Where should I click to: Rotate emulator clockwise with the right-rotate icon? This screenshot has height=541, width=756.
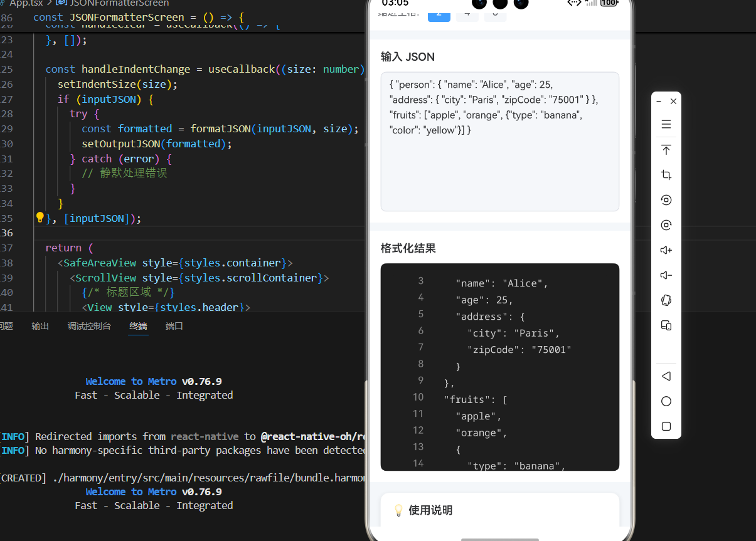click(666, 225)
